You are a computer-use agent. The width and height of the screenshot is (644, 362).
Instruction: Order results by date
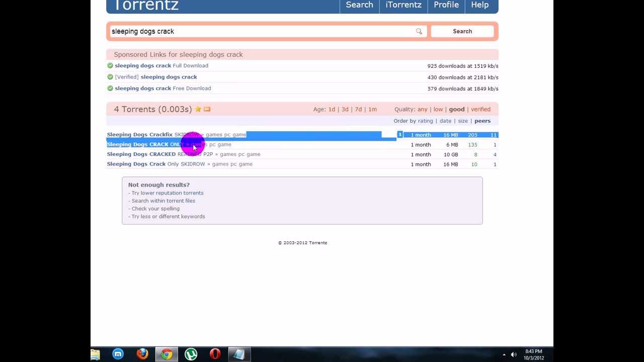[445, 121]
